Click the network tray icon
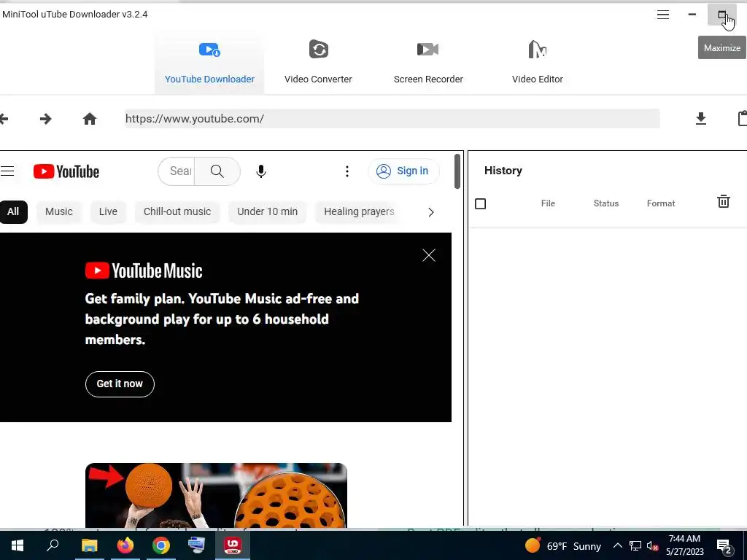The width and height of the screenshot is (747, 560). coord(635,545)
